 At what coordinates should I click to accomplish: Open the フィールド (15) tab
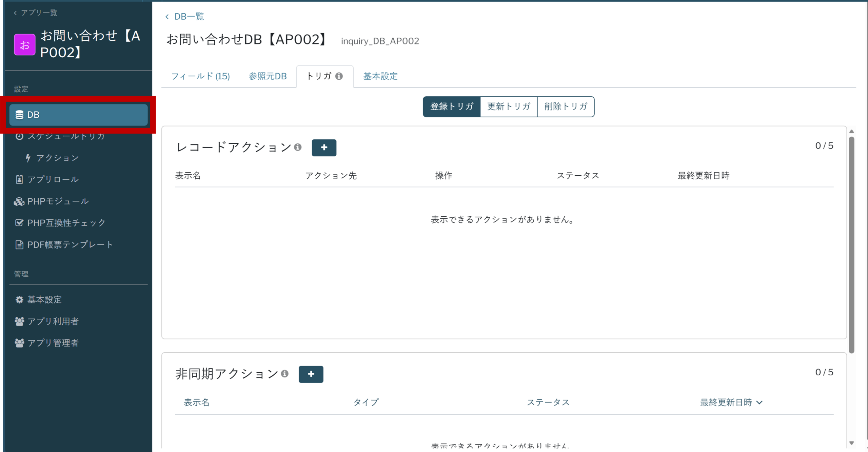(x=200, y=76)
